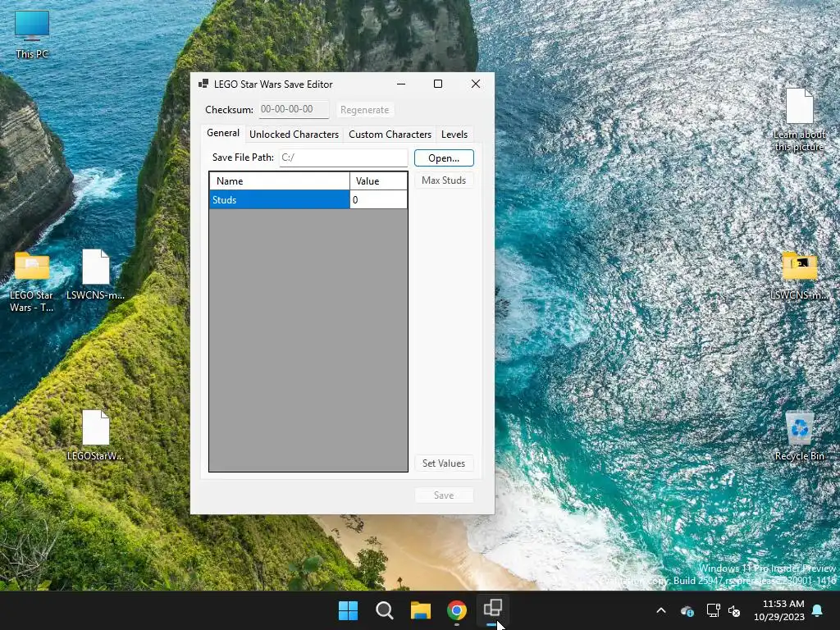The width and height of the screenshot is (840, 630).
Task: Open Google Chrome from the taskbar
Action: (x=456, y=610)
